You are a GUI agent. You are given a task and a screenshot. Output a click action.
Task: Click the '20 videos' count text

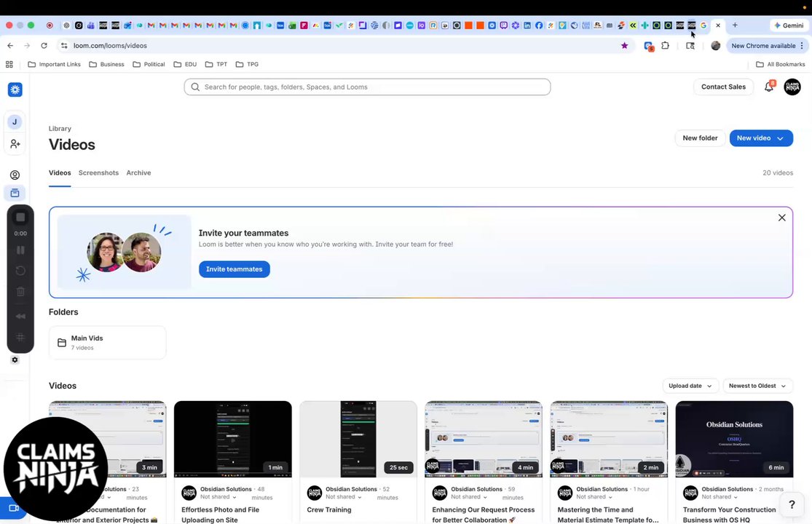(x=777, y=172)
